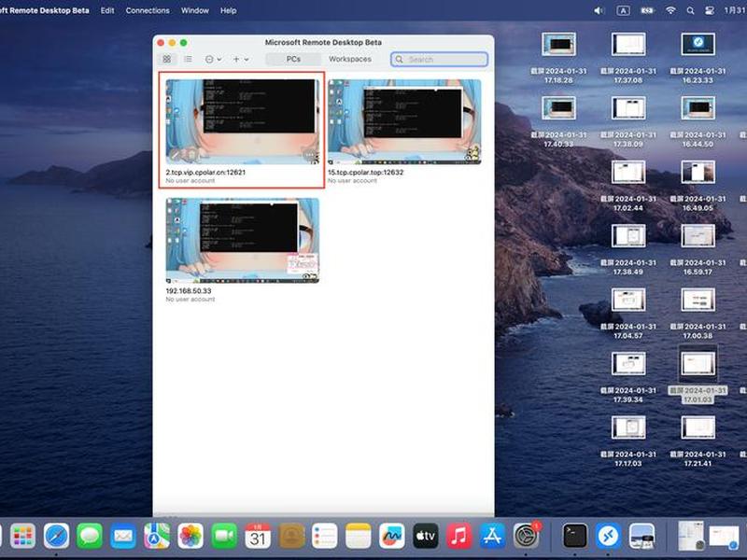Select the 192.168.50.33 PC thumbnail
Screen dimensions: 747x560
click(x=243, y=240)
